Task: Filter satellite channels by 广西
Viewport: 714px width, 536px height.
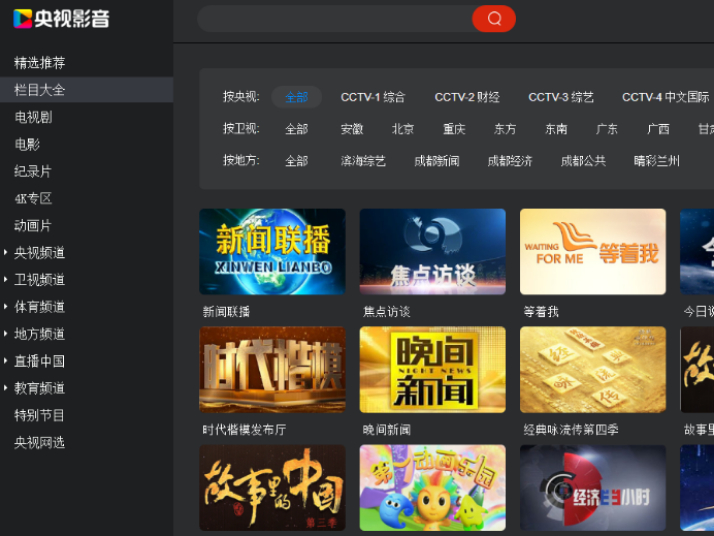Action: tap(658, 129)
